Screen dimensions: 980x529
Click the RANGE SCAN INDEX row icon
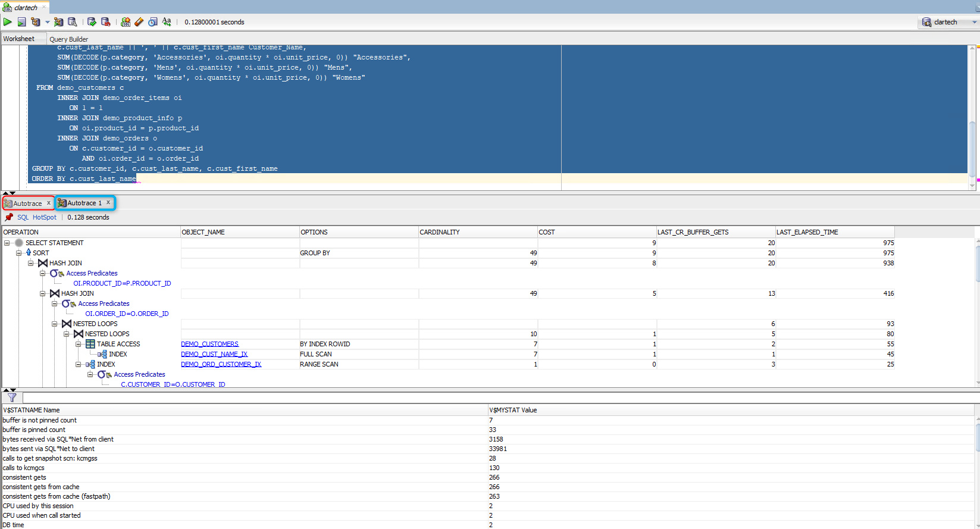[90, 364]
